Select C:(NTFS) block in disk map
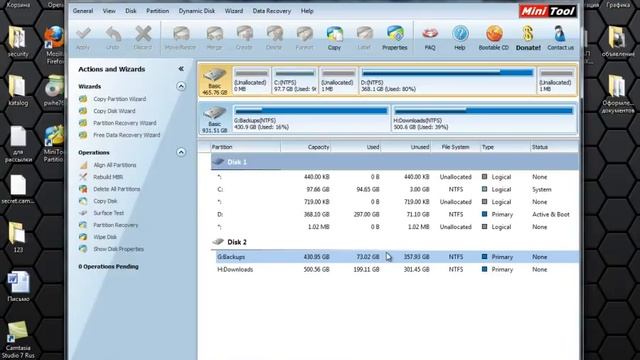 coord(295,80)
